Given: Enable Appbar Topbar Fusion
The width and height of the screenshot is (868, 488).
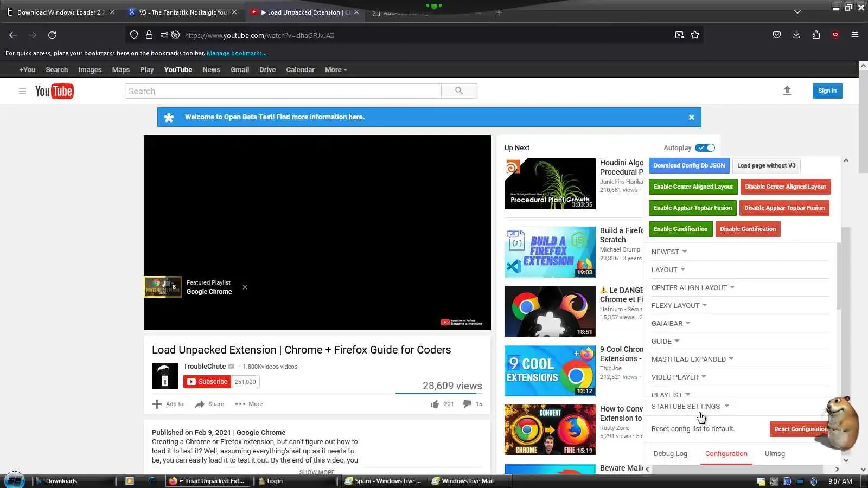Looking at the screenshot, I should pyautogui.click(x=693, y=208).
